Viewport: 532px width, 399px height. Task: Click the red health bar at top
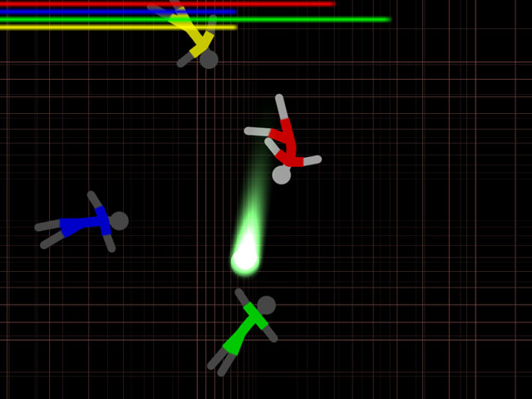tap(166, 4)
